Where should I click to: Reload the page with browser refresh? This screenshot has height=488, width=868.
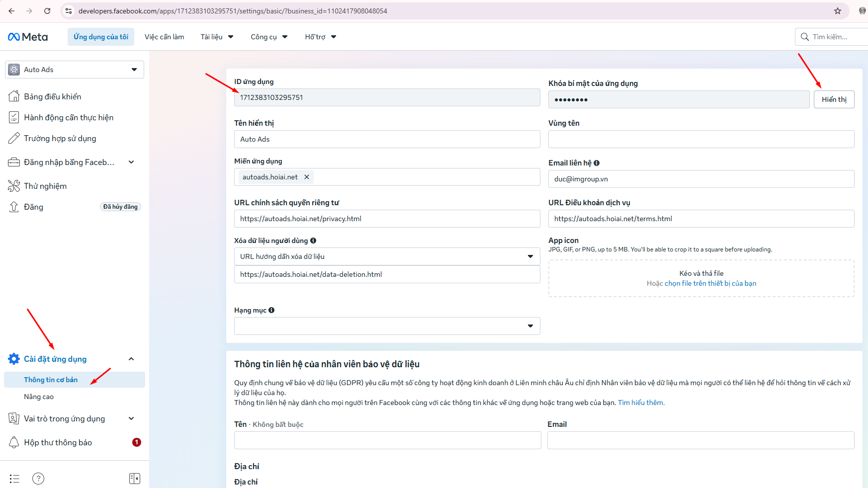[x=47, y=11]
